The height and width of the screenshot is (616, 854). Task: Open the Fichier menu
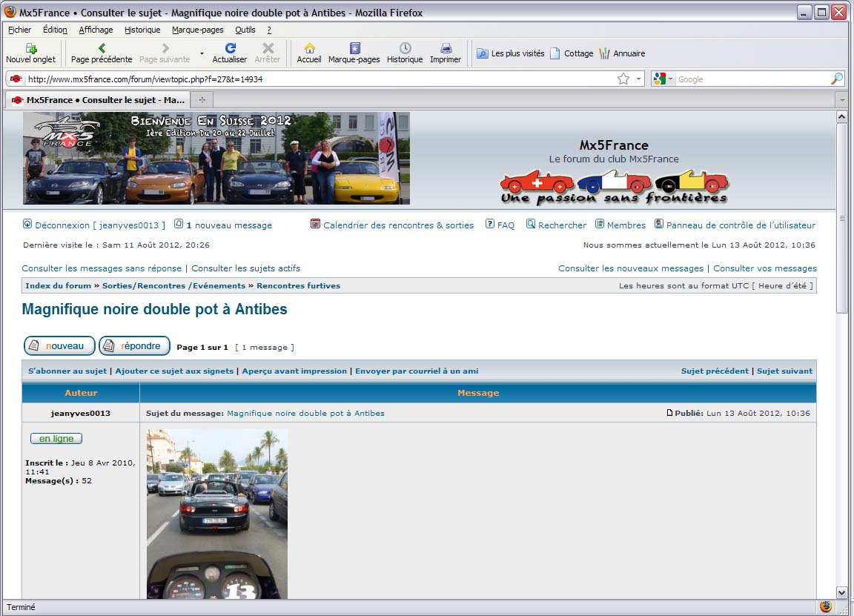pyautogui.click(x=19, y=30)
